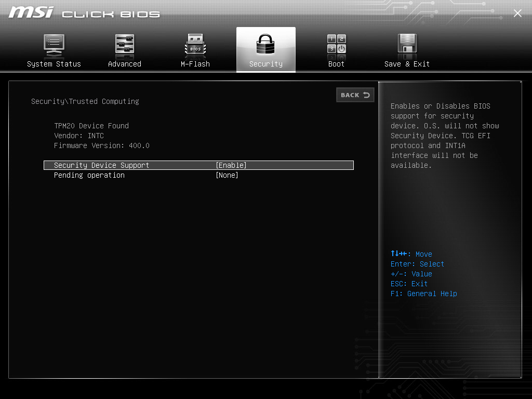Close the Click BIOS window

[517, 13]
